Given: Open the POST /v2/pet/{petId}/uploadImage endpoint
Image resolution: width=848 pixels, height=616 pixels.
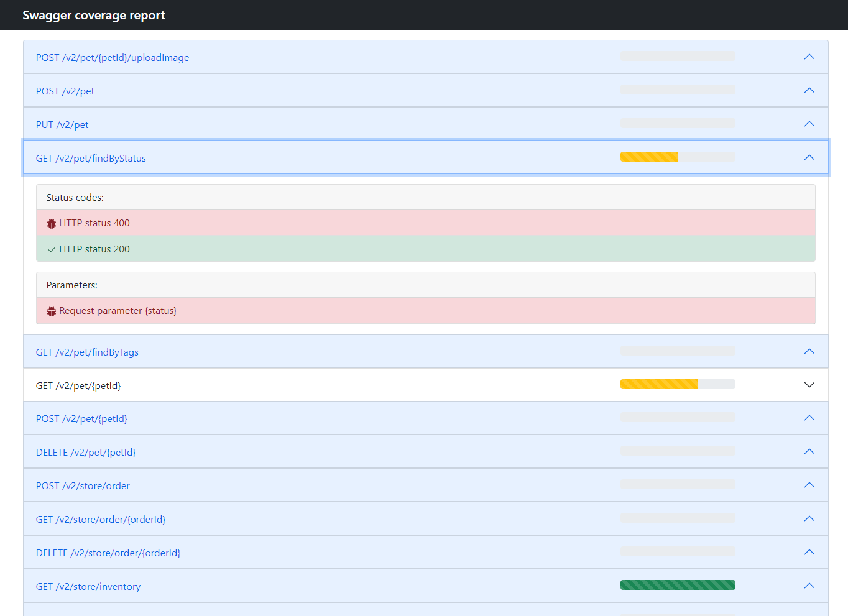Looking at the screenshot, I should (x=113, y=58).
